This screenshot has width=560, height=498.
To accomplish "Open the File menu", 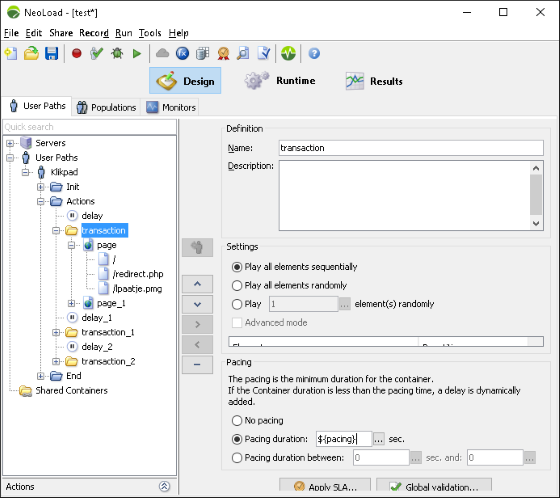I will point(11,33).
